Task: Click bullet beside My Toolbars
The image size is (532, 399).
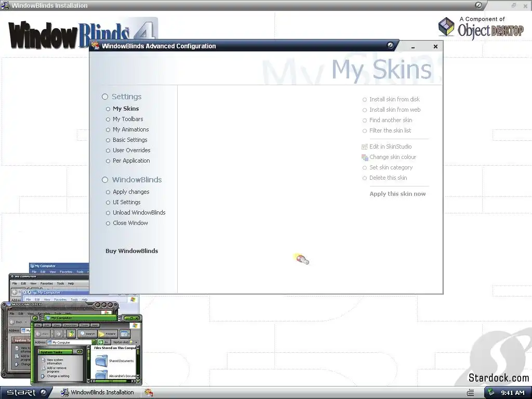Action: click(108, 119)
